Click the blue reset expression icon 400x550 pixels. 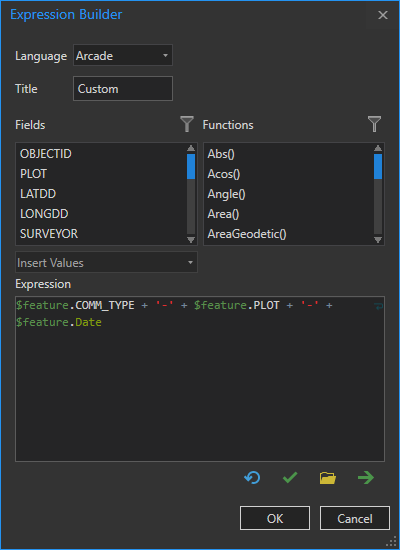click(252, 478)
